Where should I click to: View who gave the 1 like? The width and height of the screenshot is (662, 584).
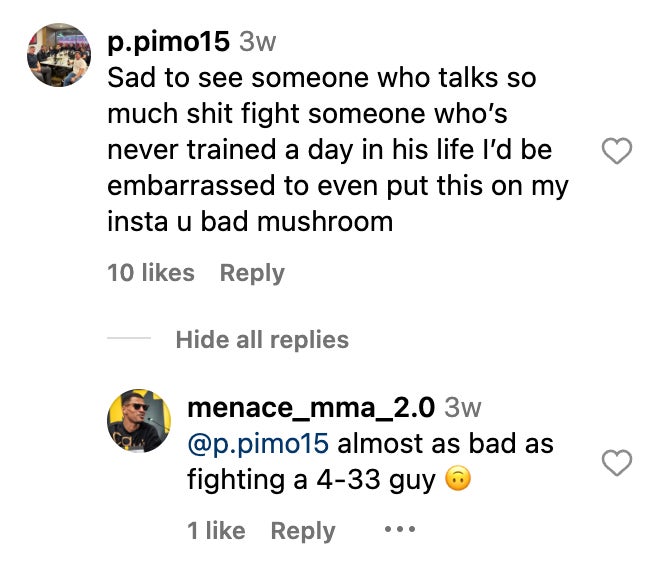(216, 531)
